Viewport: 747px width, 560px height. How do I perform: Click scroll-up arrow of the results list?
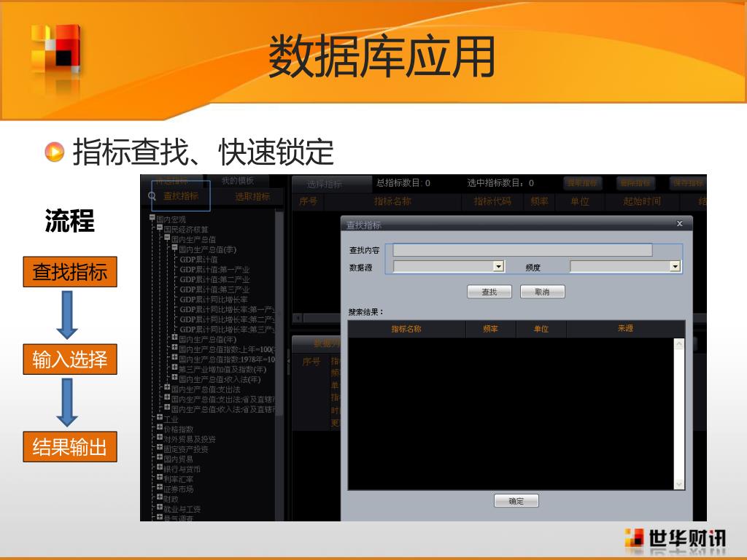pyautogui.click(x=679, y=344)
